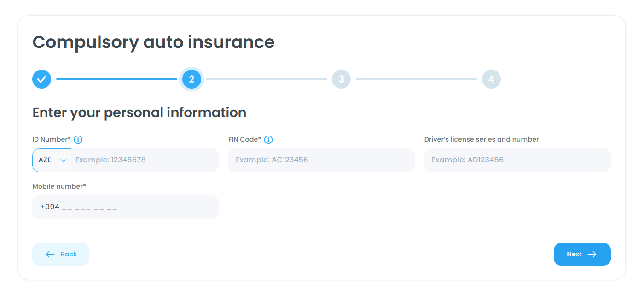644x296 pixels.
Task: Click the 'Mobile number' field label
Action: coord(59,186)
